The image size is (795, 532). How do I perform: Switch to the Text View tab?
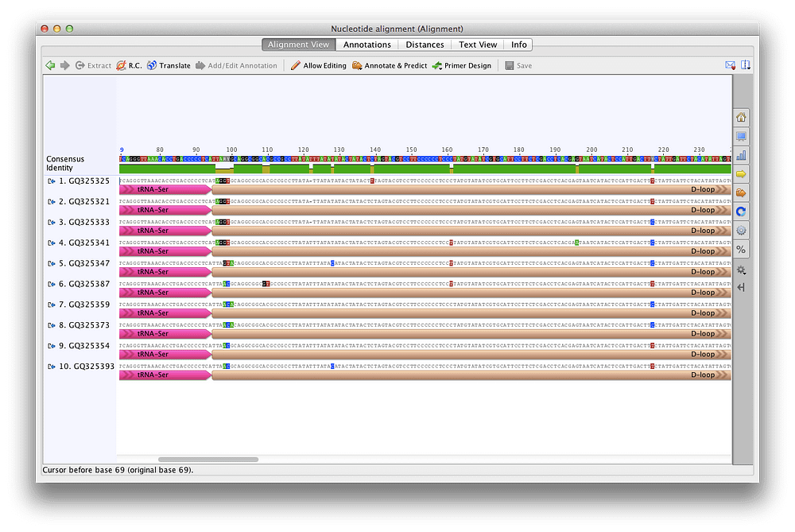click(478, 45)
